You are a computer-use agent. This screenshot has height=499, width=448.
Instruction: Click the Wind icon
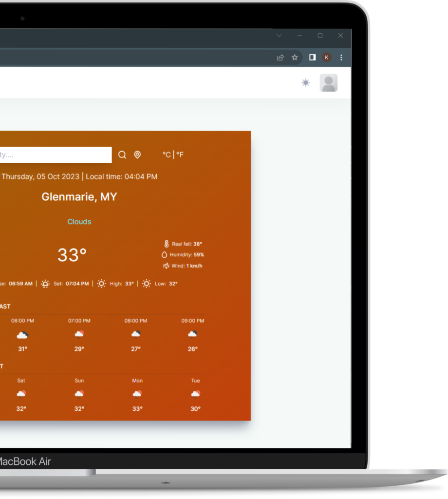166,266
